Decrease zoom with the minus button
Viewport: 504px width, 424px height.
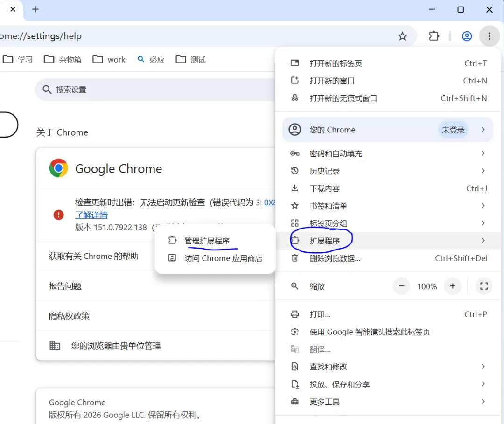(401, 286)
